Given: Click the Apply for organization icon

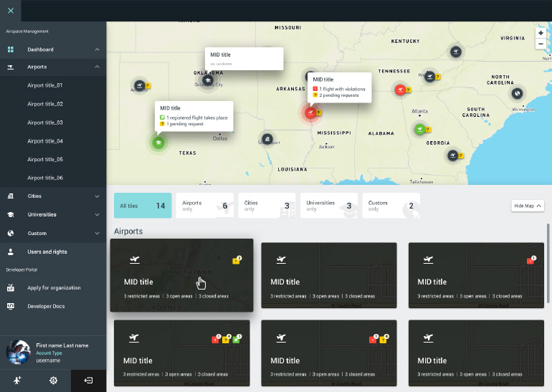Looking at the screenshot, I should coord(11,288).
